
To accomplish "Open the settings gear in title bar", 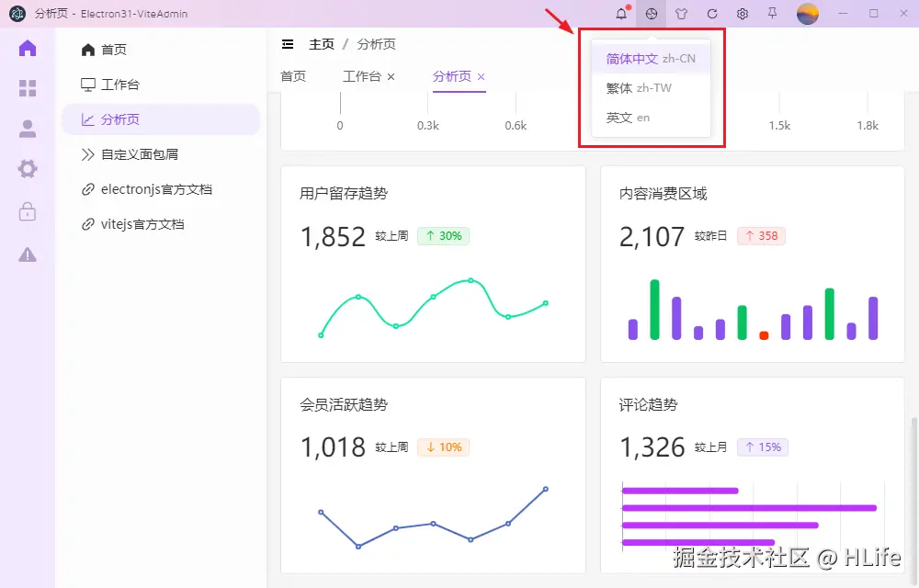I will click(x=742, y=14).
